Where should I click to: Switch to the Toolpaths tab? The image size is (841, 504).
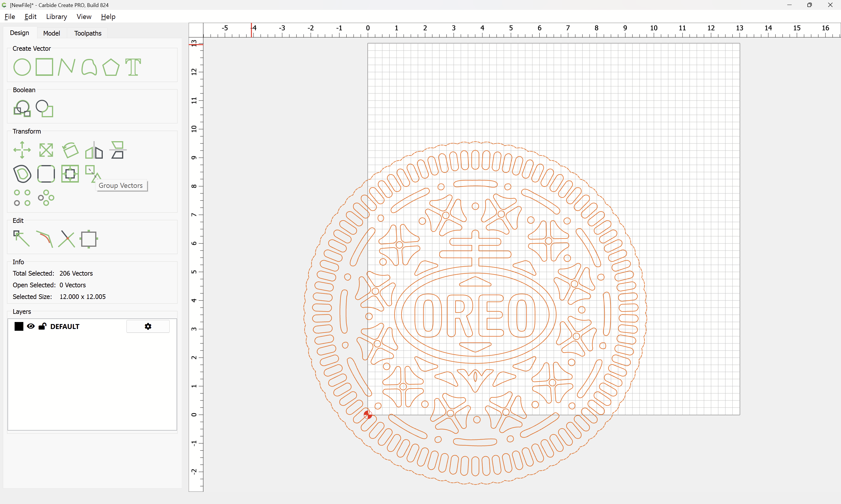(x=88, y=33)
